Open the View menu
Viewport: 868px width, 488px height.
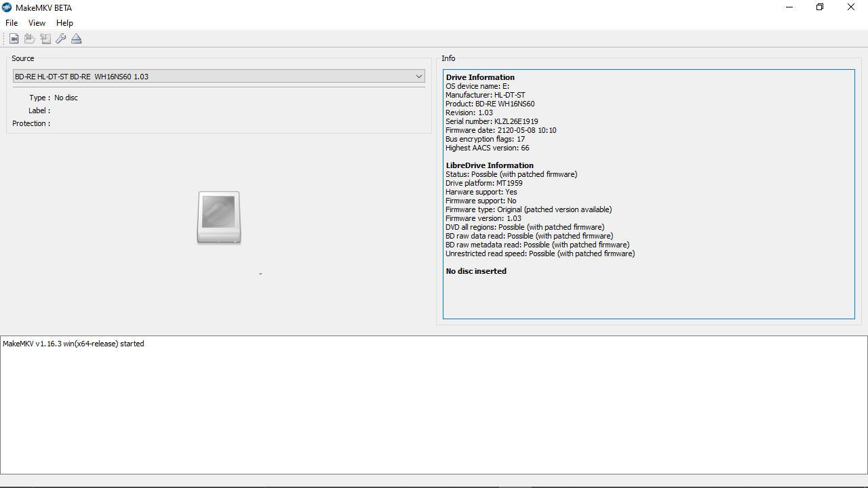[37, 23]
